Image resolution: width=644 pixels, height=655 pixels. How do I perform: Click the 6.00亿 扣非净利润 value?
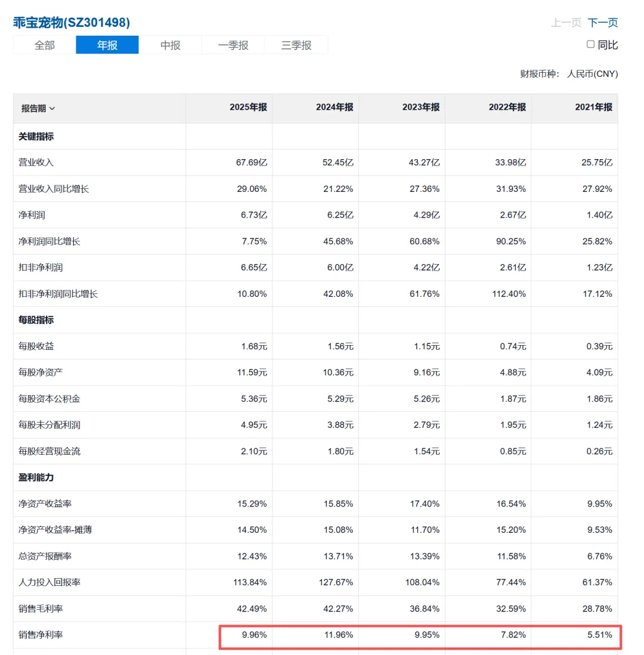pyautogui.click(x=340, y=268)
